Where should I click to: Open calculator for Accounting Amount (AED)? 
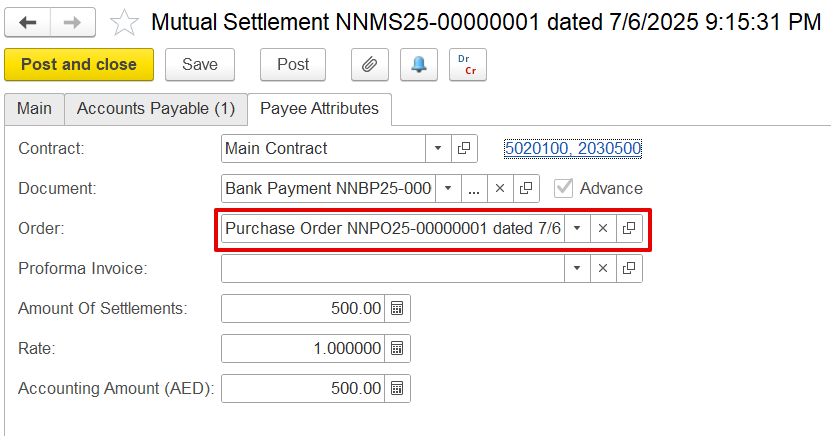coord(397,388)
